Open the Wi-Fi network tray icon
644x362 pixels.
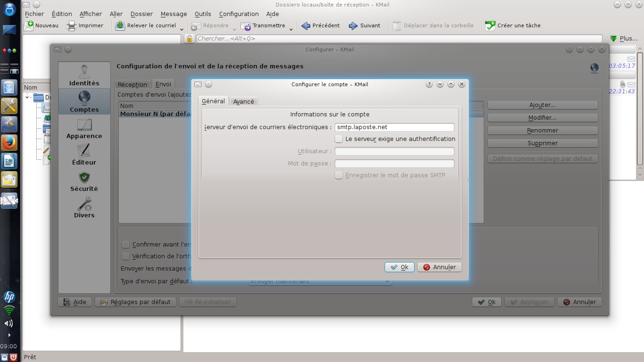[9, 310]
